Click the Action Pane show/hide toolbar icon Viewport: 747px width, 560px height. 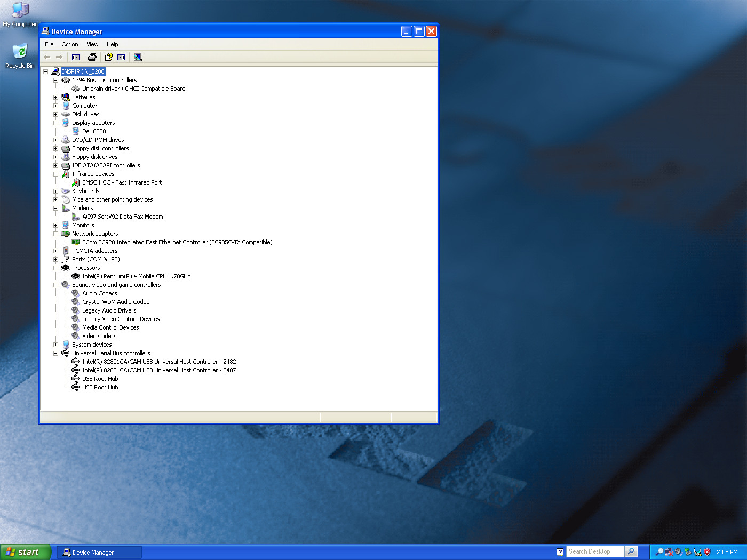[x=121, y=57]
